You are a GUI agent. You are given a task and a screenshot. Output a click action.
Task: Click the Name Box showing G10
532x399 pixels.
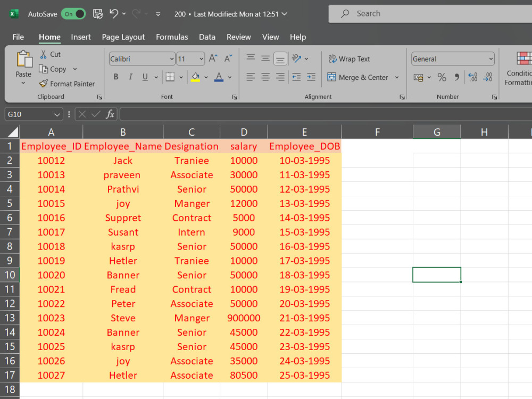pyautogui.click(x=34, y=114)
